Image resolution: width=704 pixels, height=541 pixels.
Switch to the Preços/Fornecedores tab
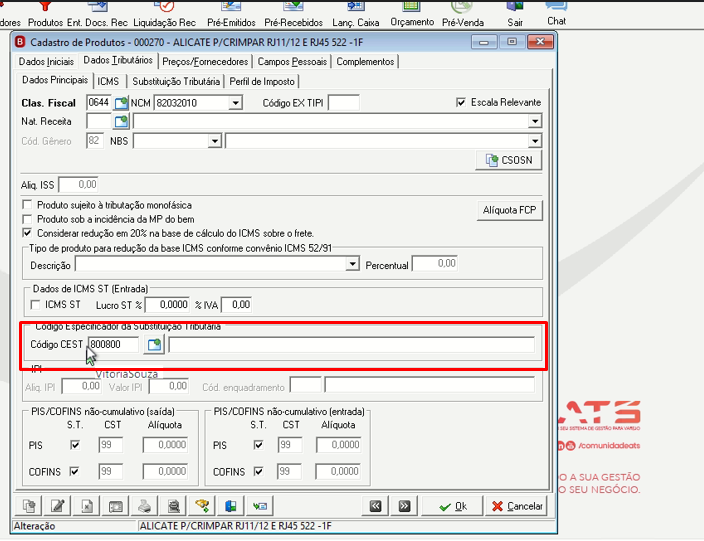205,62
